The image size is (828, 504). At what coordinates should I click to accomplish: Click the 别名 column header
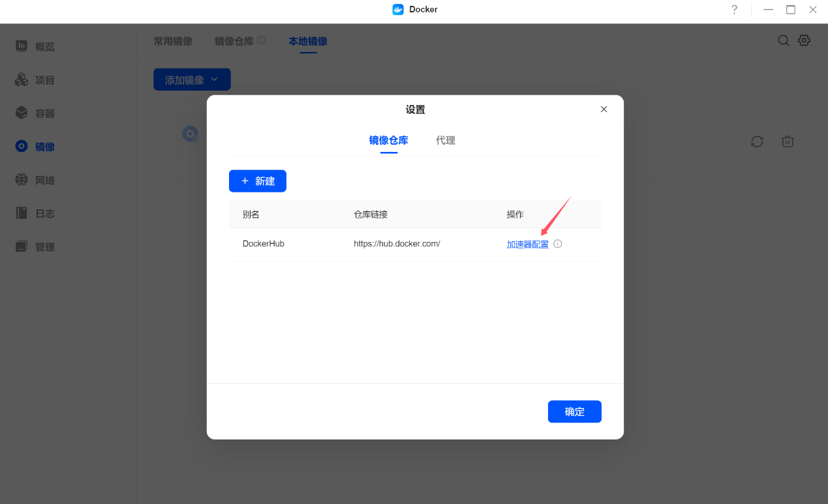click(251, 215)
